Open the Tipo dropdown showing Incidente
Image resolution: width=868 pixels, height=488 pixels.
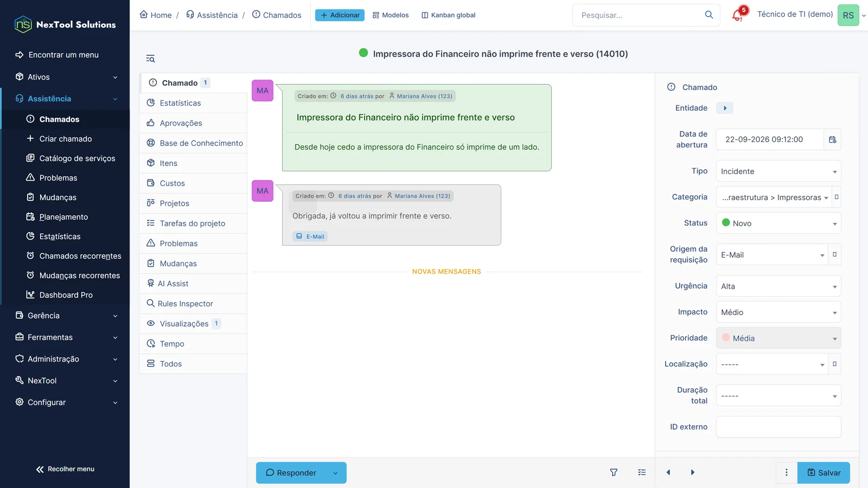pyautogui.click(x=778, y=171)
